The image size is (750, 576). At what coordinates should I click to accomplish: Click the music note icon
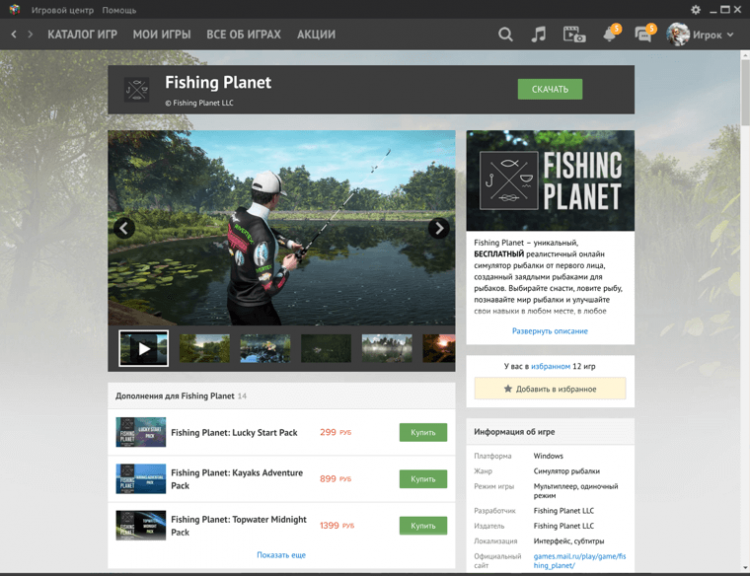pos(539,34)
